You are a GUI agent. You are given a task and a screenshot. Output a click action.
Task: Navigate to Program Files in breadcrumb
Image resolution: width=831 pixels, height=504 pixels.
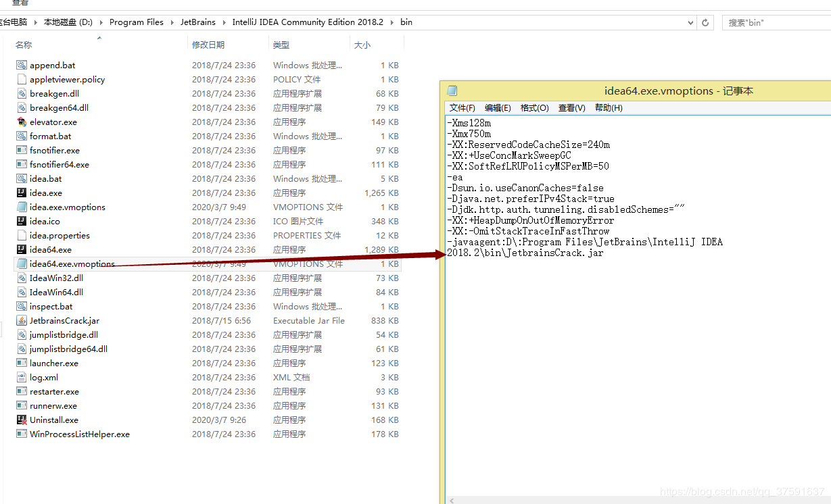coord(137,22)
